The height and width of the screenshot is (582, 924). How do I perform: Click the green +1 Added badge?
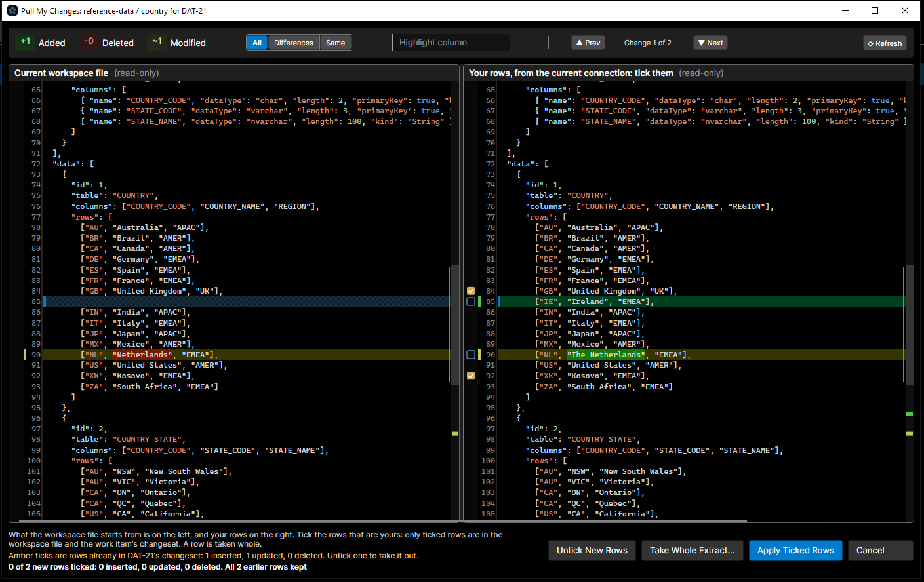click(x=25, y=42)
